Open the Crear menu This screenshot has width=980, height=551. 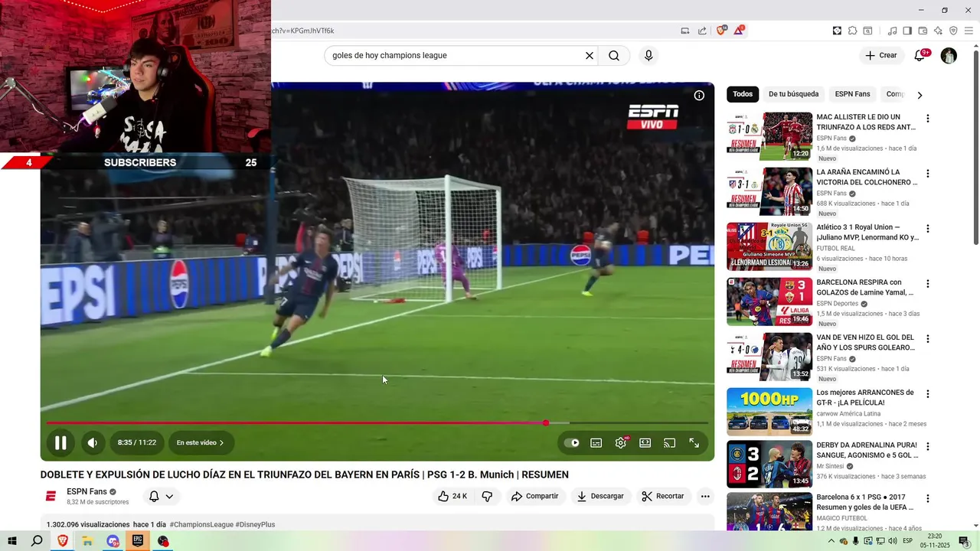(x=880, y=55)
